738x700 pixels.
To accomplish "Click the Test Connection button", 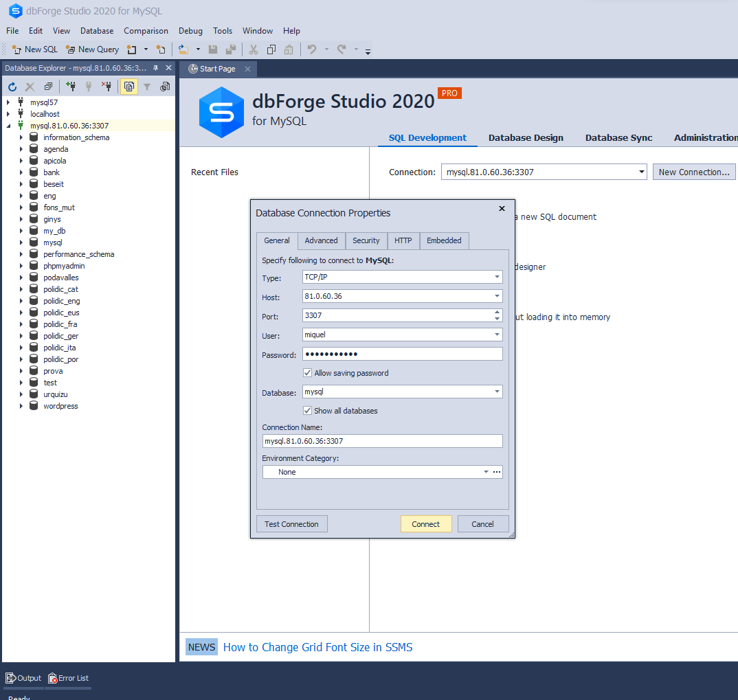I will click(x=291, y=524).
